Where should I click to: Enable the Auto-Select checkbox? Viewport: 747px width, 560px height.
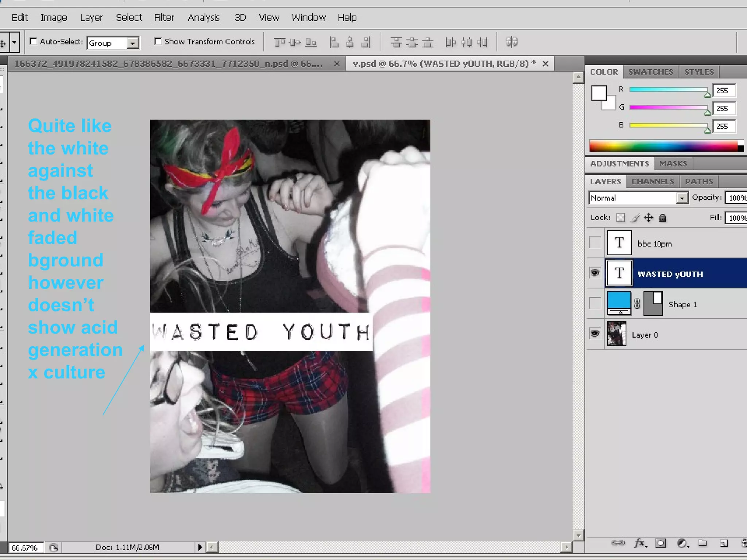(x=34, y=42)
